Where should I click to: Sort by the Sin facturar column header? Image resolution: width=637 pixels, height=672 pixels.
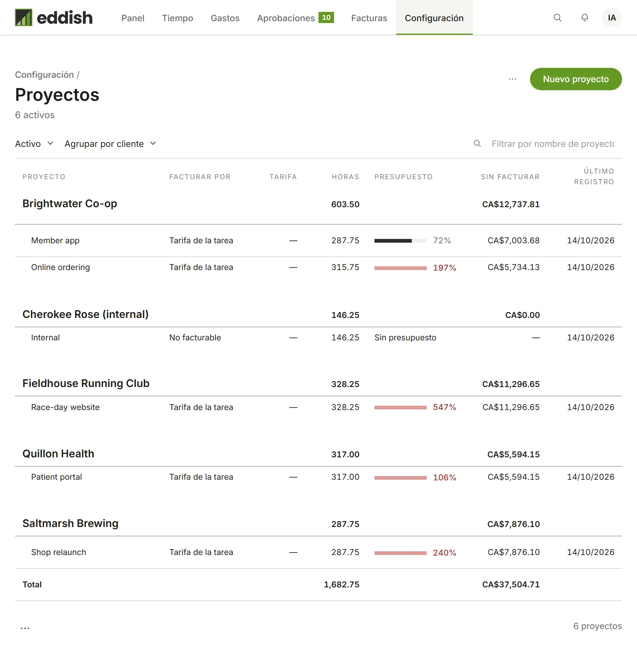510,177
